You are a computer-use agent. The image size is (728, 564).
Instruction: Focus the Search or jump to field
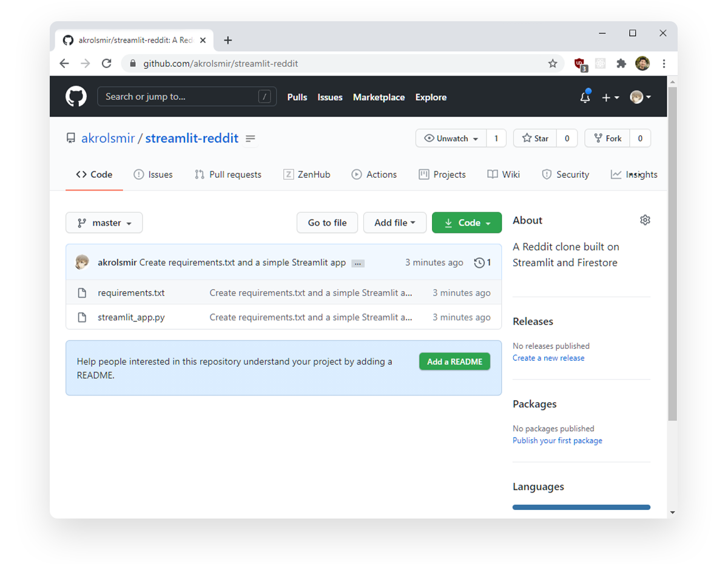pos(187,96)
